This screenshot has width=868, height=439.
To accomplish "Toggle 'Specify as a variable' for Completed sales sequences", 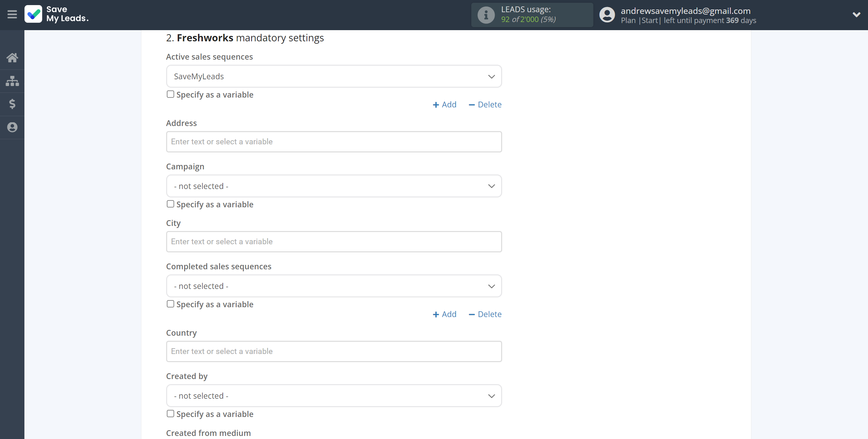I will 170,304.
